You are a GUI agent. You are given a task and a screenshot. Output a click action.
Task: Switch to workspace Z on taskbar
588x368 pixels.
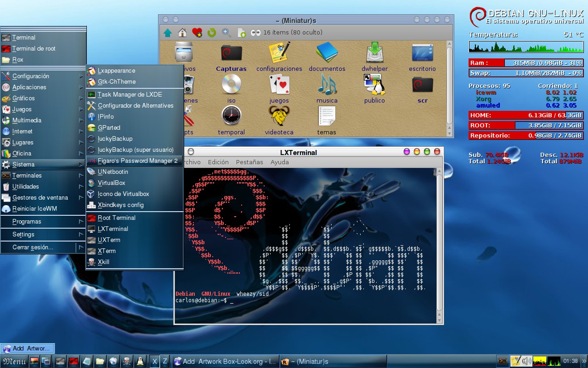tap(165, 362)
